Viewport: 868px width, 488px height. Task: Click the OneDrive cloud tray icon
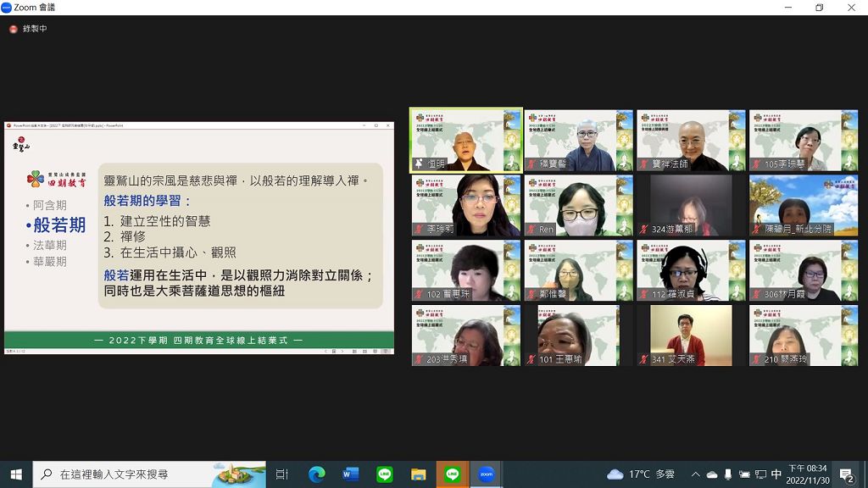click(712, 474)
